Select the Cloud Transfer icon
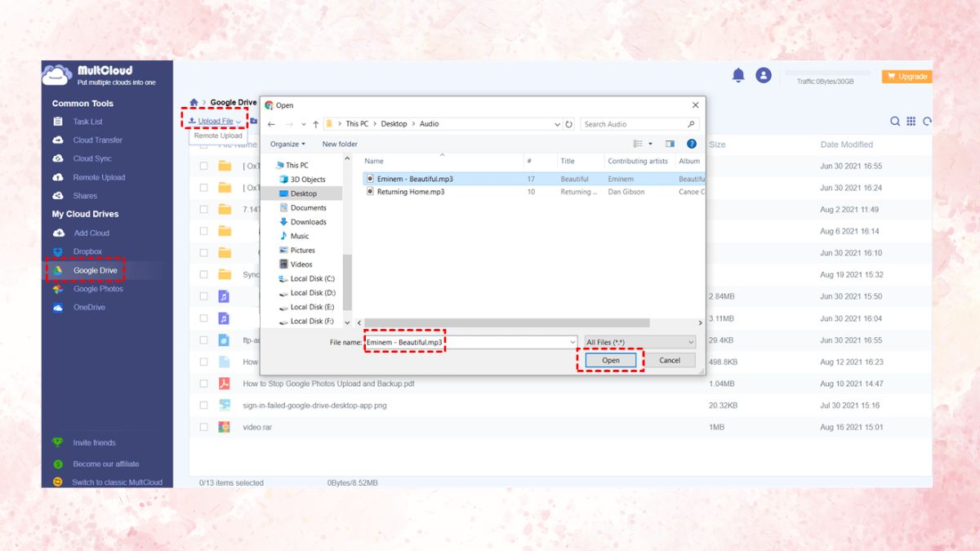Viewport: 980px width, 551px height. (x=58, y=140)
